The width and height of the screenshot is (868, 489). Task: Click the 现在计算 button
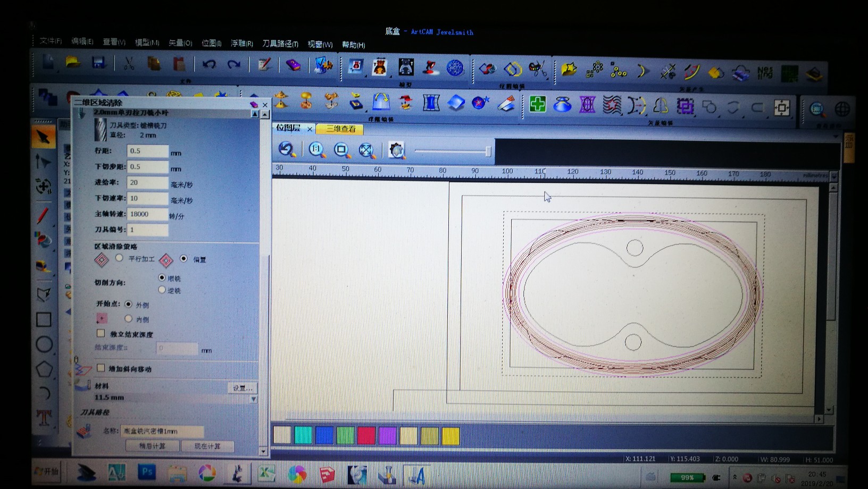(x=207, y=446)
